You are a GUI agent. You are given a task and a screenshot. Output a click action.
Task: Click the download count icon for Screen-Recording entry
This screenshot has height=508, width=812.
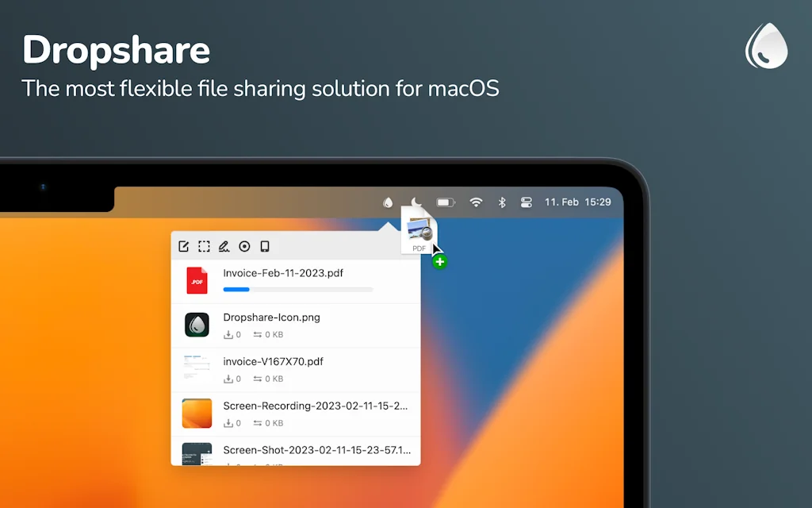(x=228, y=423)
